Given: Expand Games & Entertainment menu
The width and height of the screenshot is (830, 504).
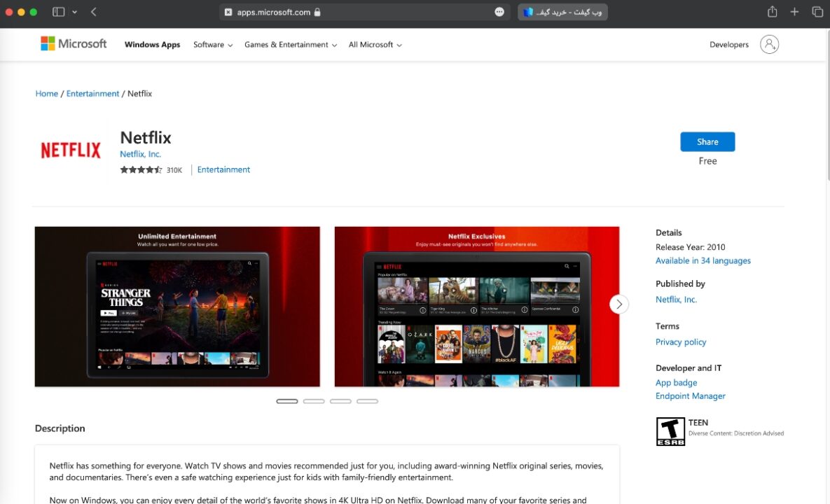Looking at the screenshot, I should 291,44.
